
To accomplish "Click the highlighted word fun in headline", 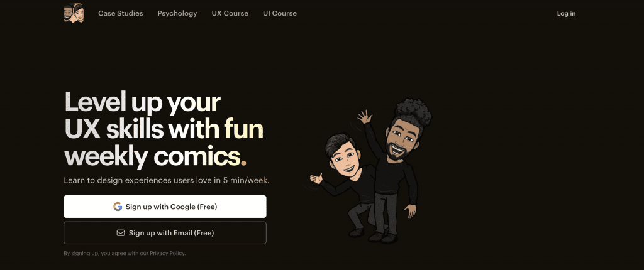I will pyautogui.click(x=243, y=129).
